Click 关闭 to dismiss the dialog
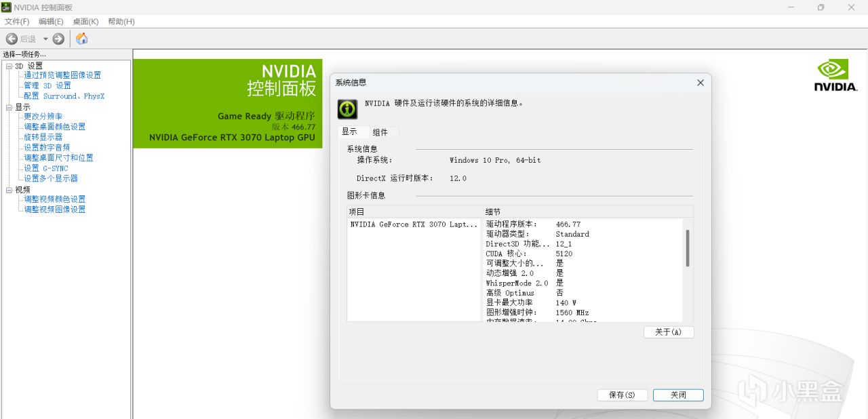 click(x=677, y=395)
